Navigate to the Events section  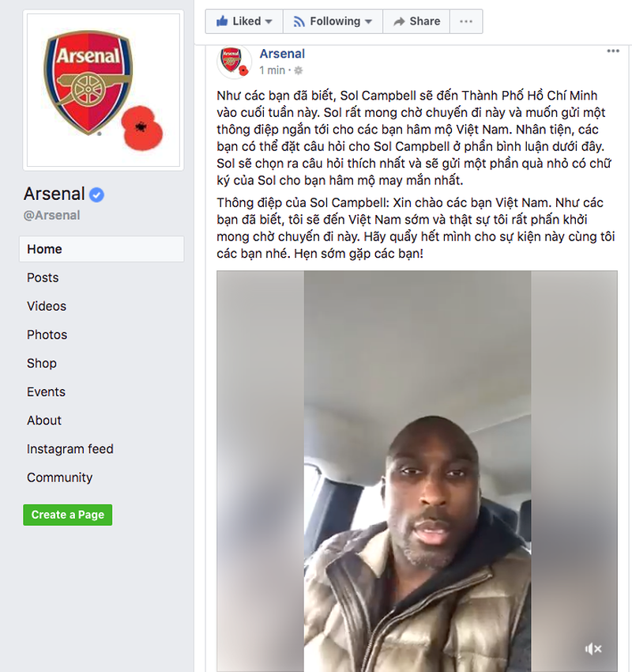pos(46,391)
